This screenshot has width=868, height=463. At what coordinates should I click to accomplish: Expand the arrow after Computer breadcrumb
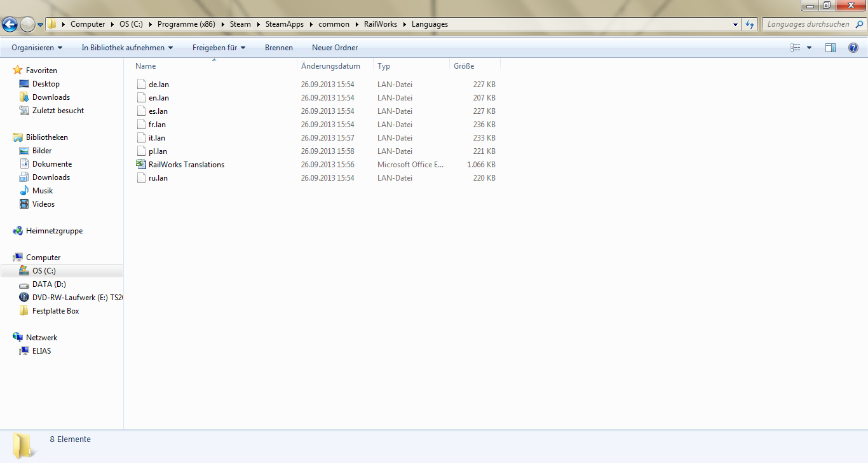(112, 24)
